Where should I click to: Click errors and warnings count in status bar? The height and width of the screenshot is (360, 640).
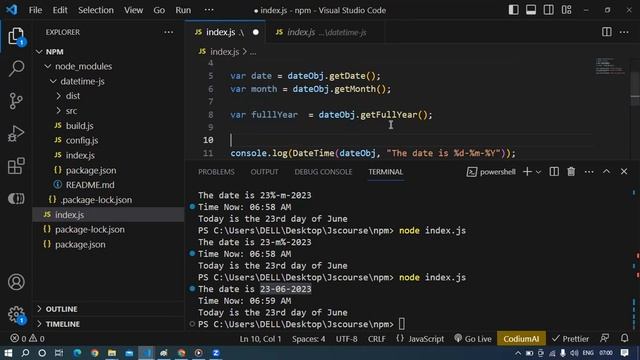[x=28, y=338]
